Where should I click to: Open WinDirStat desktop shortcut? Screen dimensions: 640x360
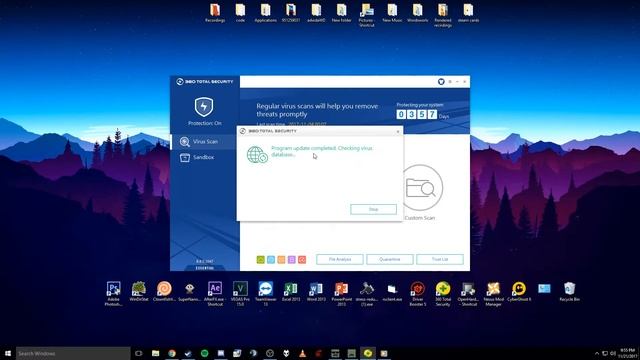[x=139, y=291]
